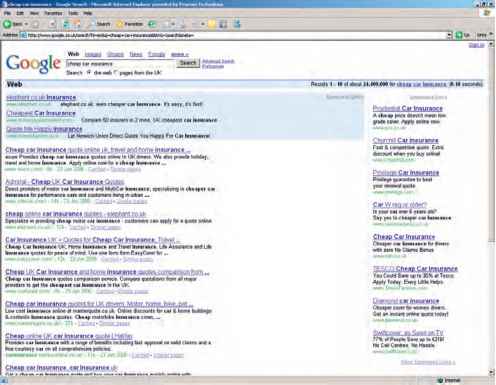The height and width of the screenshot is (385, 496).
Task: Open the Edit menu
Action: (20, 13)
